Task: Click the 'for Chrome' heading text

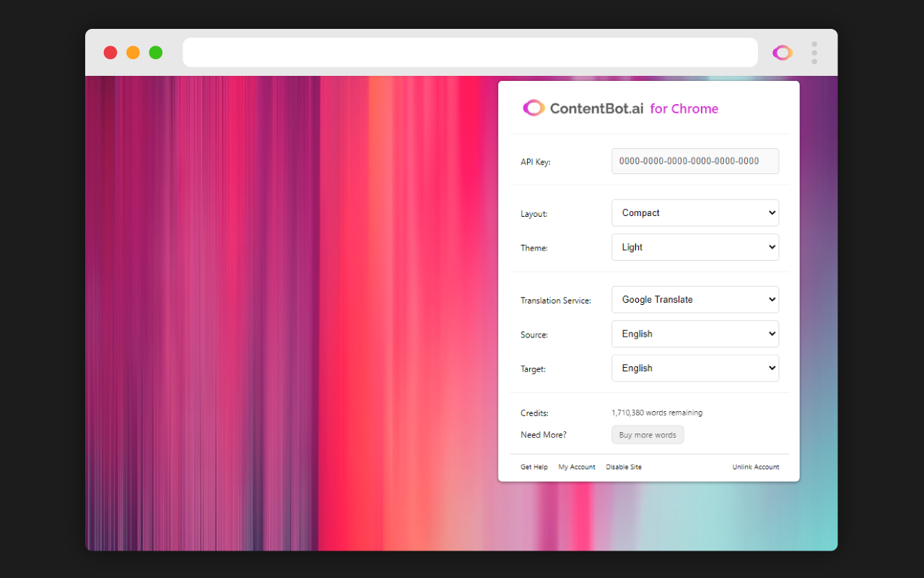Action: 684,109
